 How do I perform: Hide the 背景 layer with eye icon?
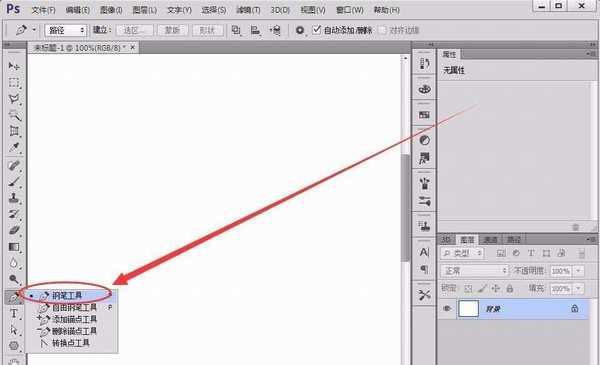[x=447, y=308]
